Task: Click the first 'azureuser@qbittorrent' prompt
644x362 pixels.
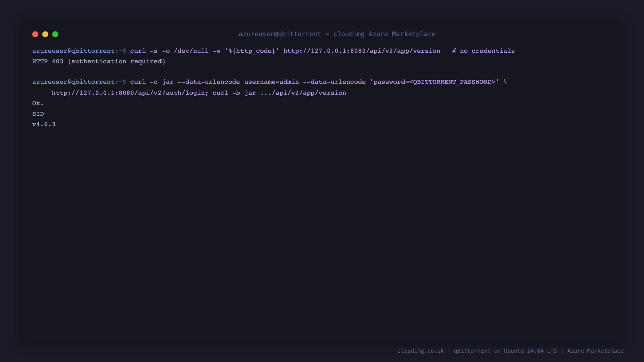Action: click(73, 51)
